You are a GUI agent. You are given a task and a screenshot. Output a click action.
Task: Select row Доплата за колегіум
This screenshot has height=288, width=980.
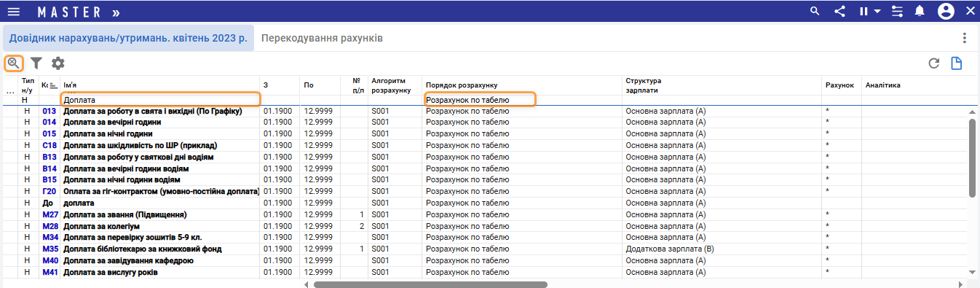485,226
